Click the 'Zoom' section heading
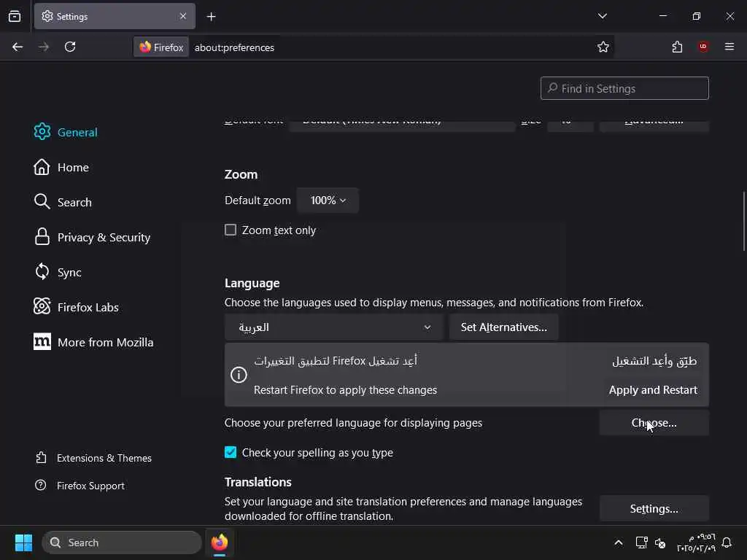 tap(241, 174)
